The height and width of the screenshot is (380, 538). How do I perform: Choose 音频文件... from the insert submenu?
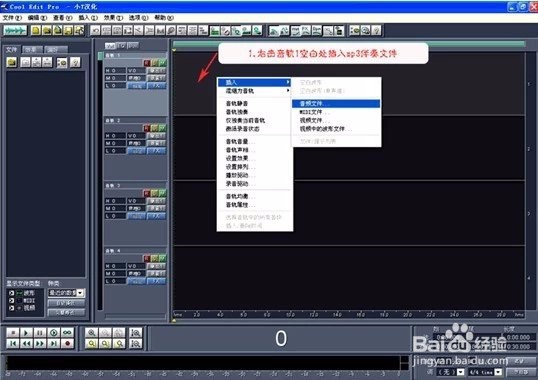(x=336, y=104)
